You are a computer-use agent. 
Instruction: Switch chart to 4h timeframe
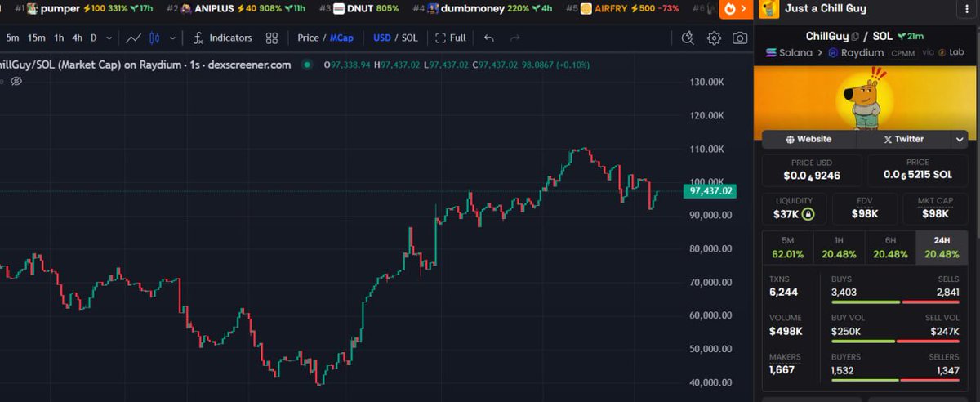77,38
